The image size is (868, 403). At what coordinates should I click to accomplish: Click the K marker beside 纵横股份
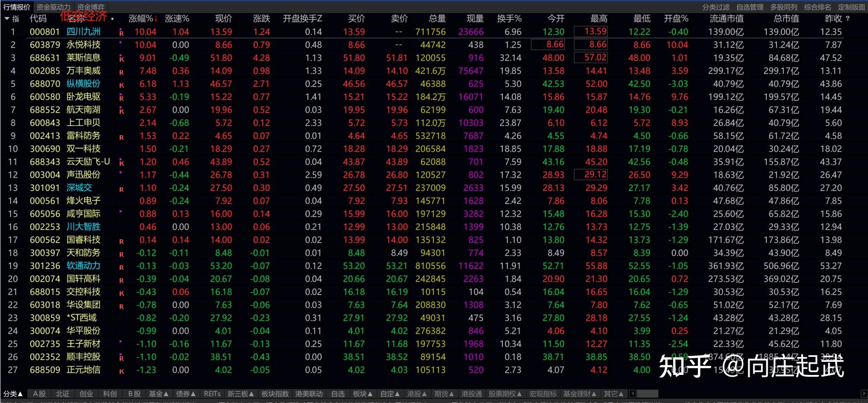tap(121, 85)
